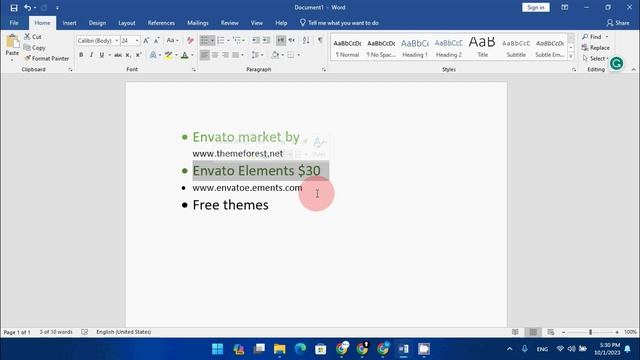This screenshot has width=640, height=360.
Task: Apply Text Effects and Typography
Action: coord(153,55)
